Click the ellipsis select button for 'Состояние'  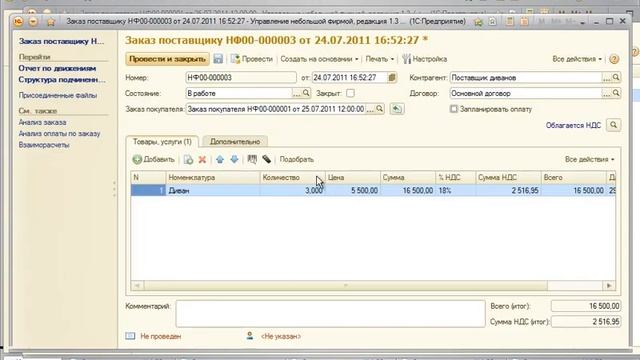[x=297, y=93]
